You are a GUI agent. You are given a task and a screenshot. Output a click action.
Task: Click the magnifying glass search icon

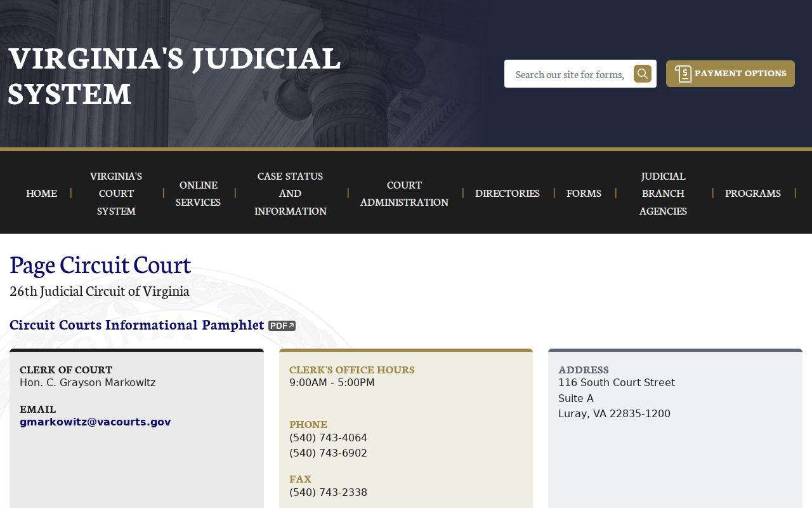(x=643, y=74)
